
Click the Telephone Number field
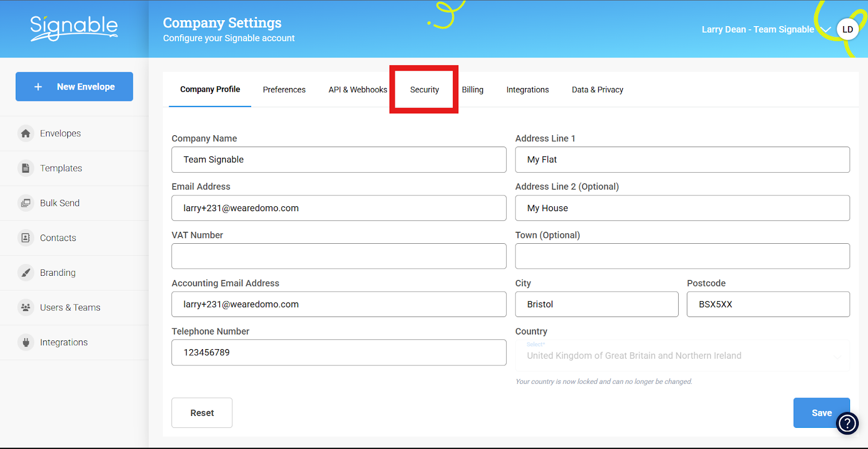339,352
